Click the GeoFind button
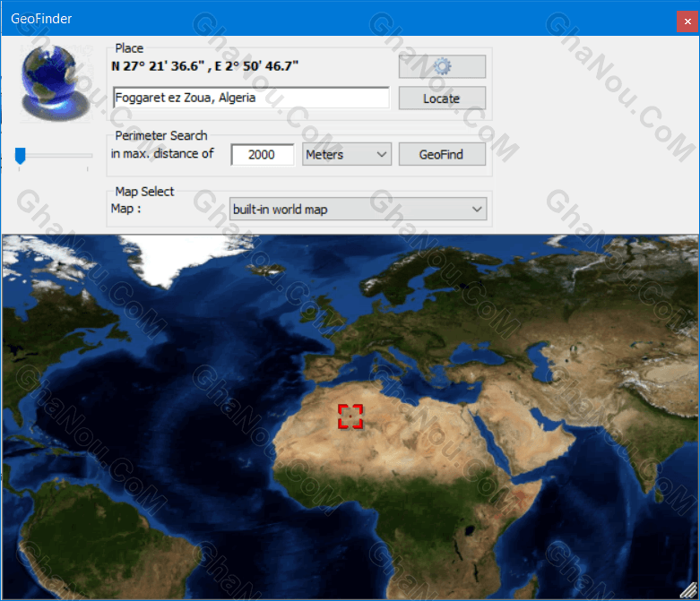 point(442,154)
